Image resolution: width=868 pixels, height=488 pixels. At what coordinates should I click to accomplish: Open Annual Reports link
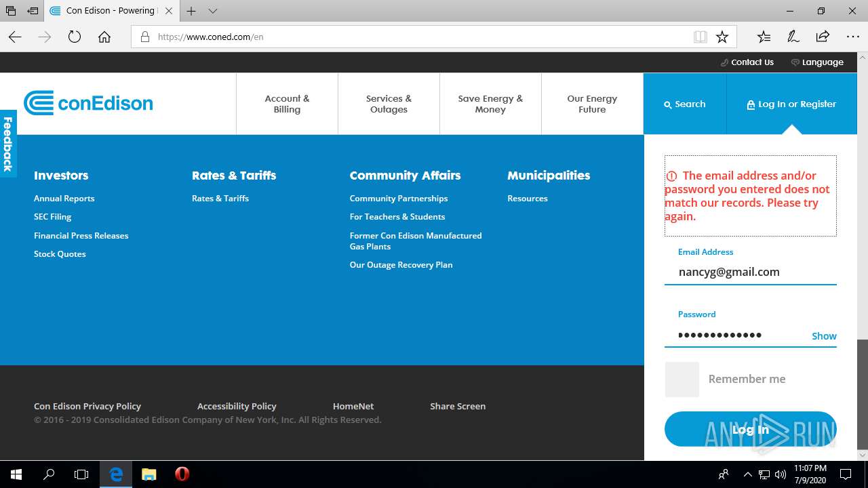click(64, 199)
